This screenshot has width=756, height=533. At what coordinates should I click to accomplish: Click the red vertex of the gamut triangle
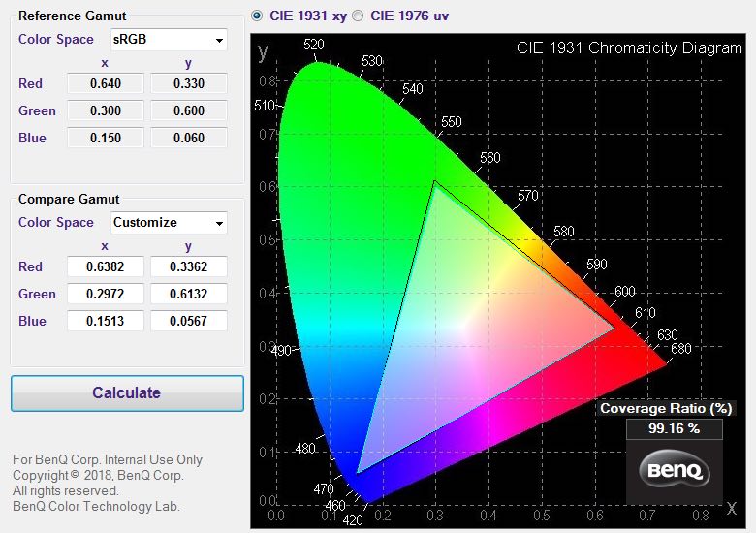coord(614,328)
